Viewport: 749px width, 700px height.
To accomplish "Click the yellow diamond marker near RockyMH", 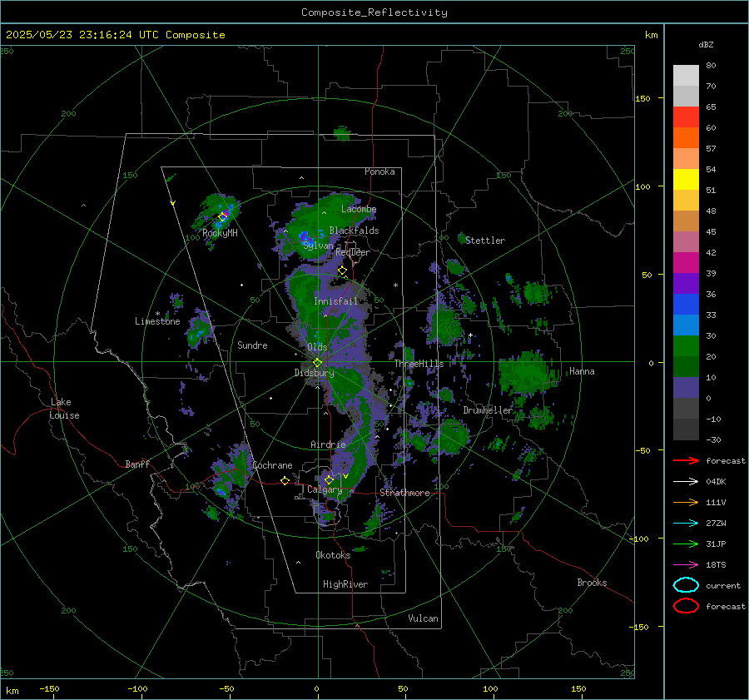I will (222, 217).
